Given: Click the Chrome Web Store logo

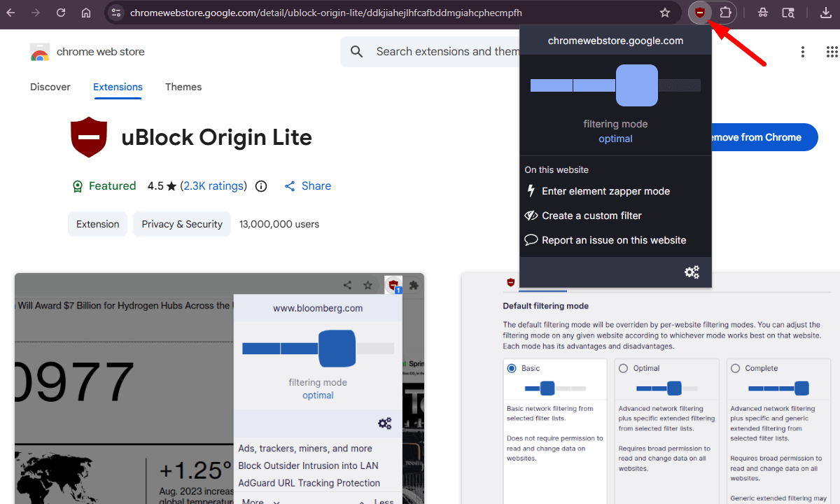Looking at the screenshot, I should [x=40, y=51].
